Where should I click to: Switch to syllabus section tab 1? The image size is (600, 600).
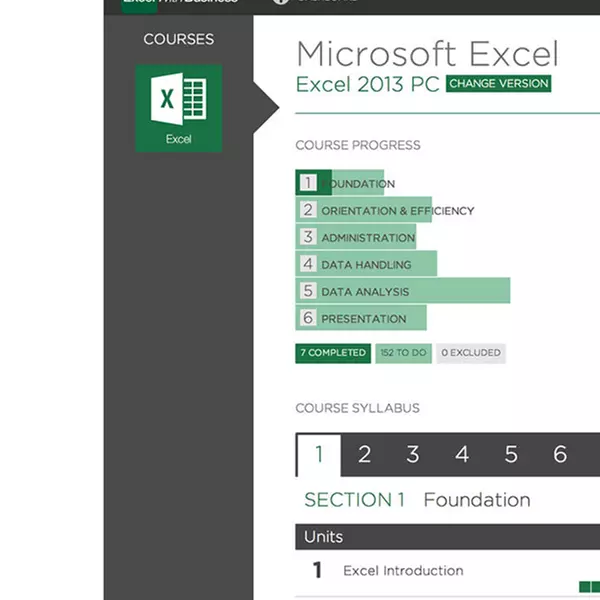pyautogui.click(x=319, y=455)
